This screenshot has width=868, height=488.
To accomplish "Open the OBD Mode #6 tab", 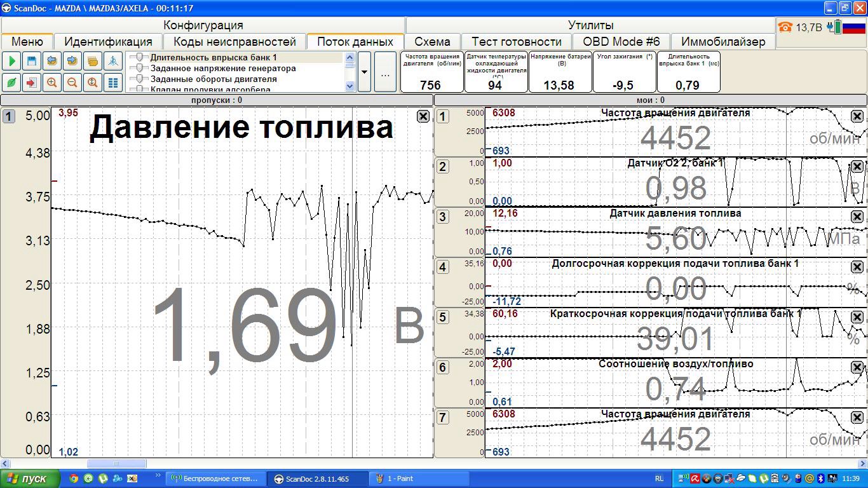I will tap(621, 41).
